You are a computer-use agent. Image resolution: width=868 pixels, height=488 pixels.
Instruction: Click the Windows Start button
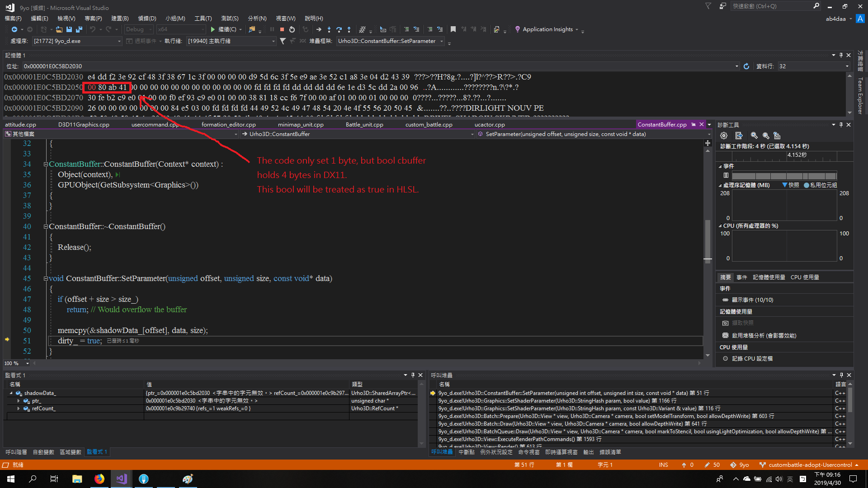click(x=11, y=479)
